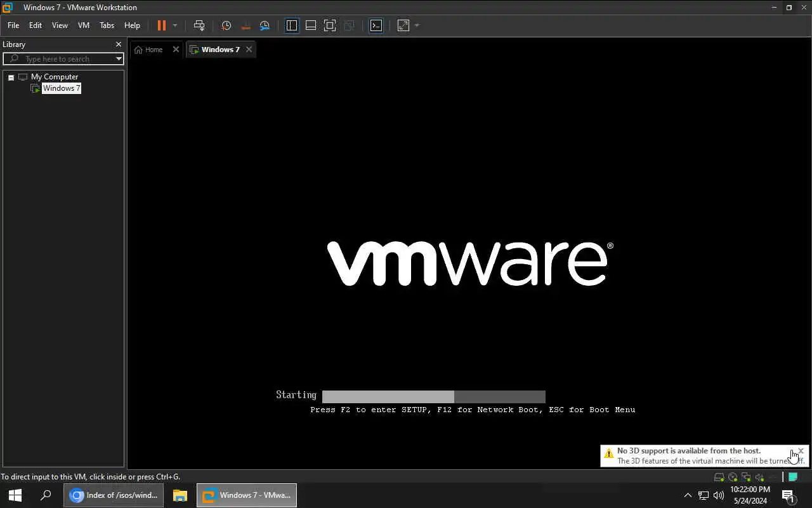The height and width of the screenshot is (508, 812).
Task: Open the Help menu
Action: [x=132, y=25]
